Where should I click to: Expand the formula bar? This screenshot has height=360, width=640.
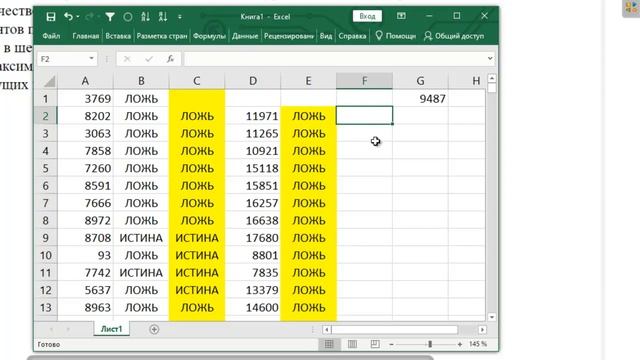[x=490, y=59]
